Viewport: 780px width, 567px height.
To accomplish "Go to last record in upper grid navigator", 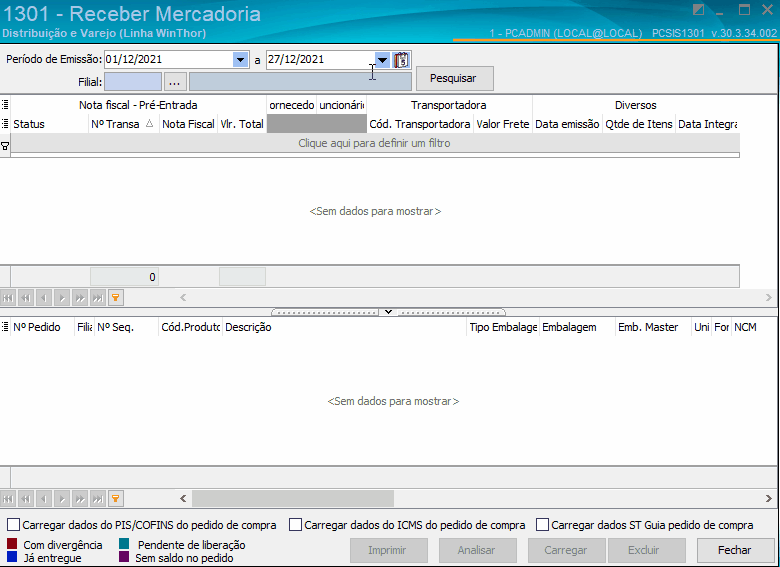I will 98,298.
